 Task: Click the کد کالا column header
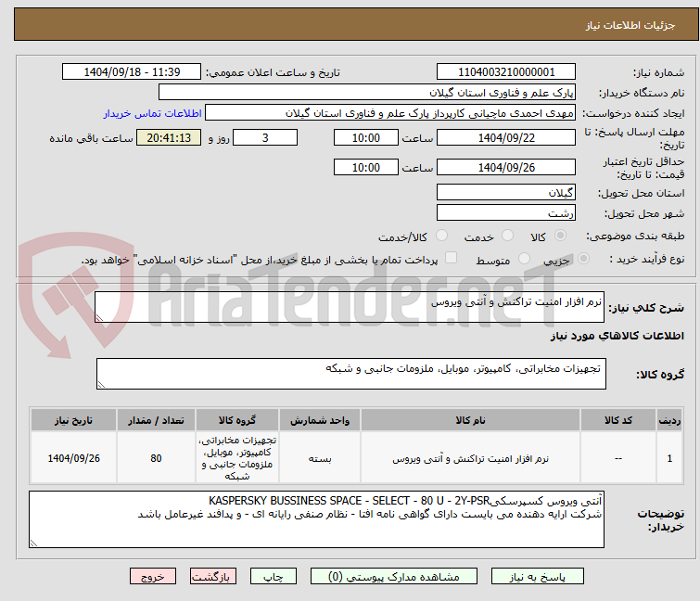click(x=617, y=420)
